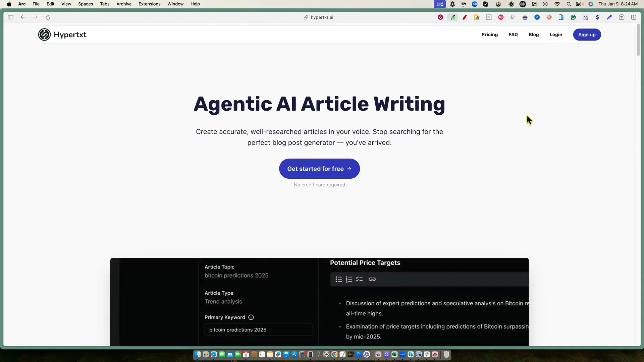The height and width of the screenshot is (362, 644).
Task: Click the Primary Keyword input field
Action: [x=258, y=330]
